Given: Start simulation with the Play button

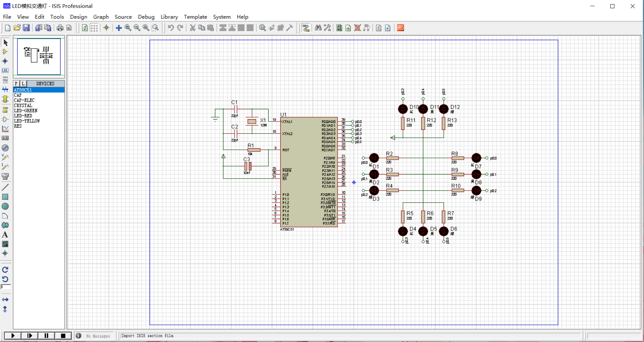Looking at the screenshot, I should [13, 335].
